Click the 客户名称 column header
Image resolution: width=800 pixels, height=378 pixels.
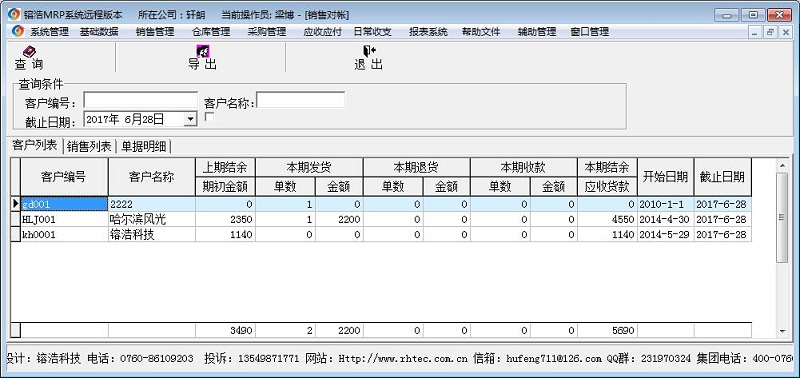(152, 177)
